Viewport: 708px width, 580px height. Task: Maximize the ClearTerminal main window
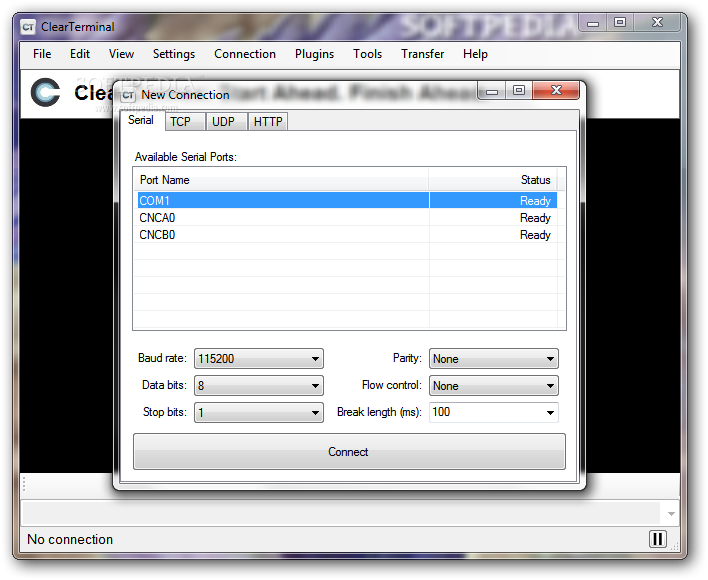[620, 22]
